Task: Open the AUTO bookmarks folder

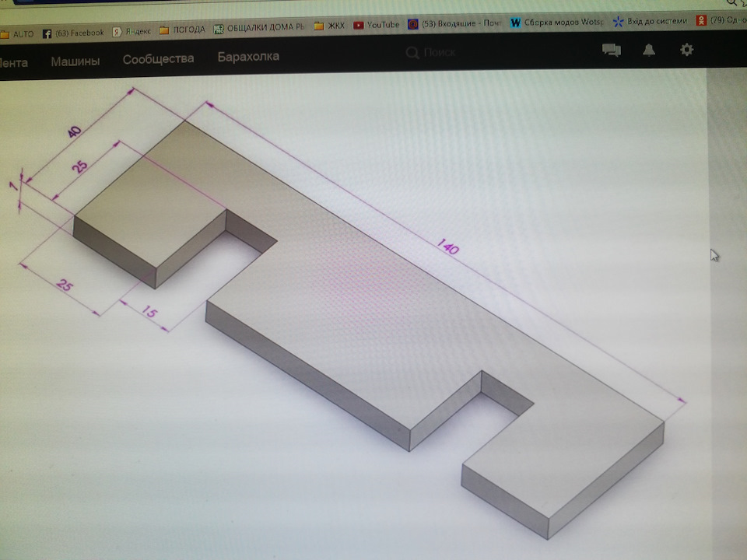Action: 17,34
